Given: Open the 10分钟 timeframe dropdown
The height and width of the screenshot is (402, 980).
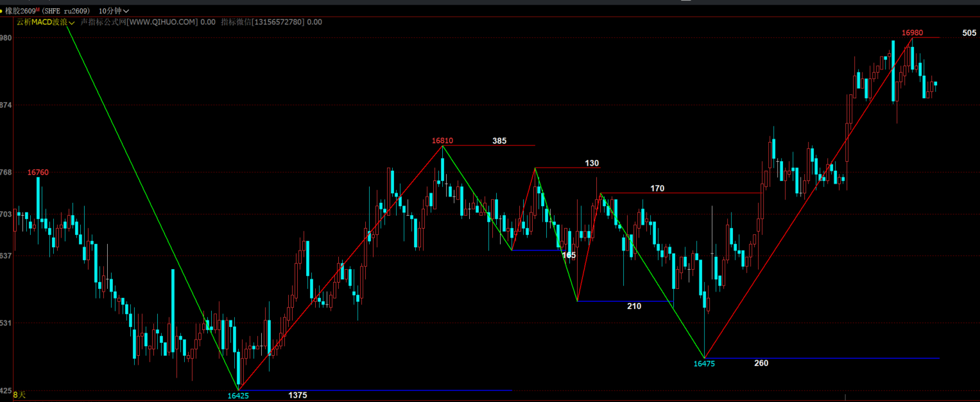Looking at the screenshot, I should click(114, 11).
